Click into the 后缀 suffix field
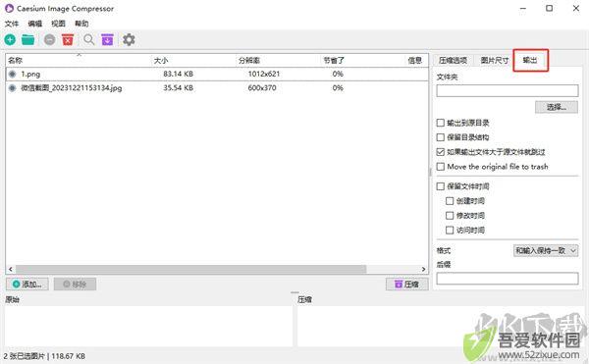Screen dimensions: 589x364 [508, 278]
